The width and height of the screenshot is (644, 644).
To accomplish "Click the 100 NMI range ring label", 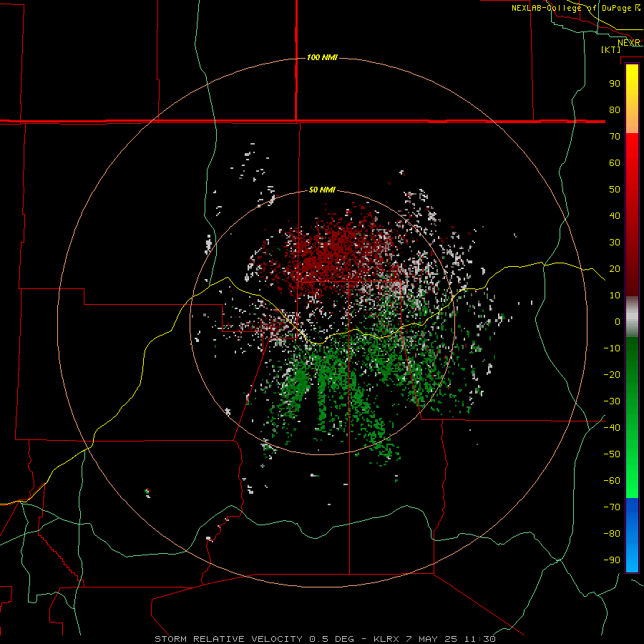I will 322,57.
